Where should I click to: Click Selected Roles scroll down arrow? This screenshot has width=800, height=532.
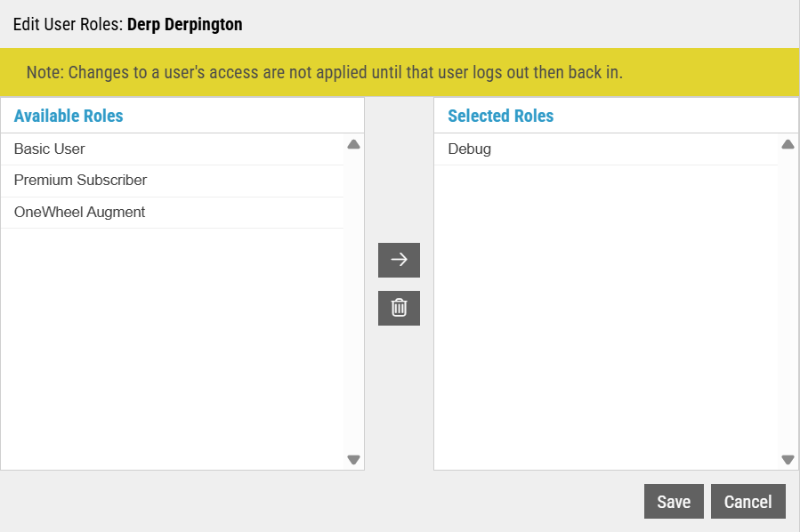tap(788, 460)
